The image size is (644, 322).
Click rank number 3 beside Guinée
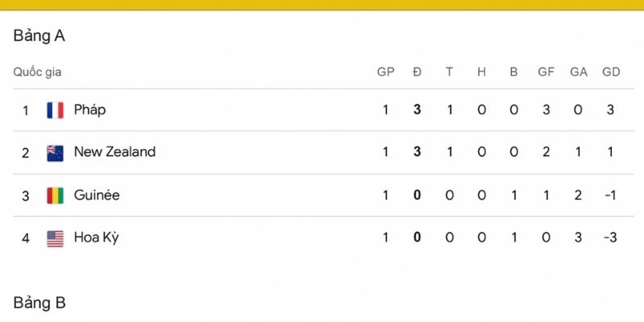click(26, 196)
